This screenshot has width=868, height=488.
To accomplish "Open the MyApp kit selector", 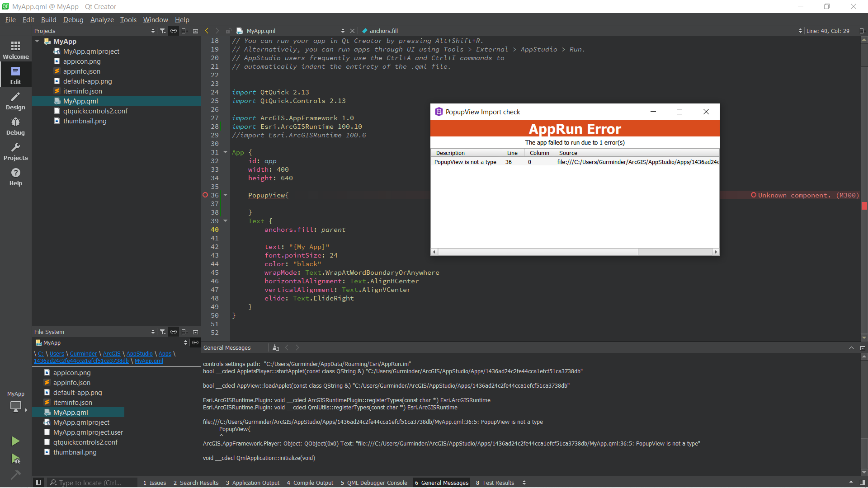I will pos(16,401).
